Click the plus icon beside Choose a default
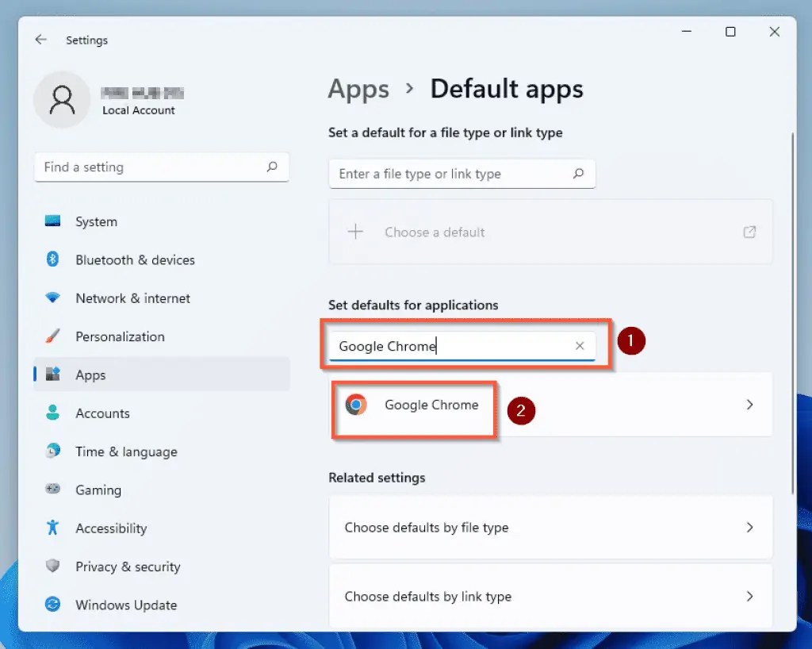This screenshot has width=812, height=649. point(355,232)
